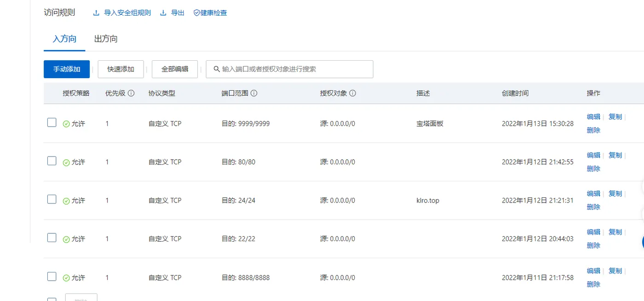
Task: Click the priority column info icon
Action: click(x=131, y=93)
